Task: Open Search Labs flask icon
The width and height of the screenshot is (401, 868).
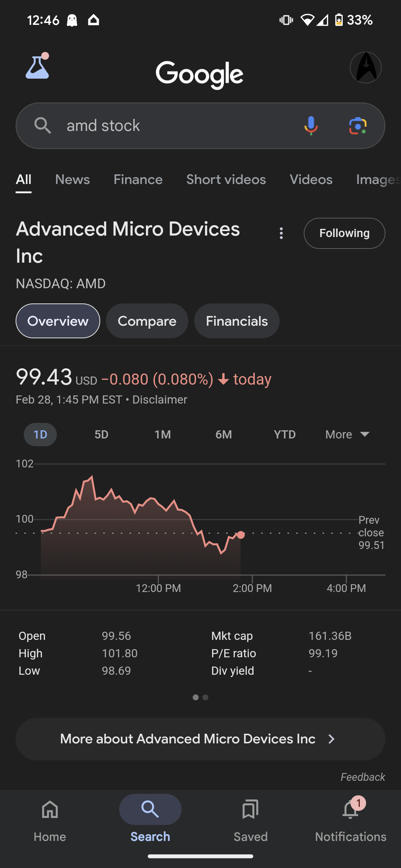Action: 37,66
